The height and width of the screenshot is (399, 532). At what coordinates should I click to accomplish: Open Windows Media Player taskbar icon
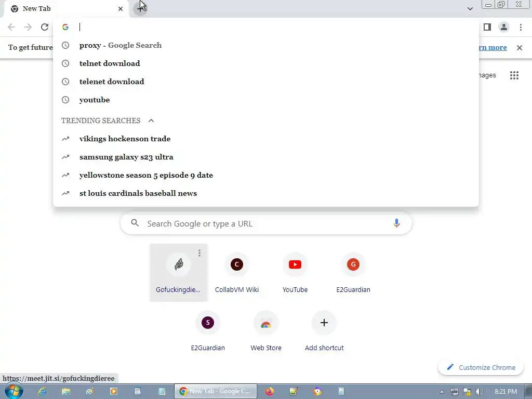[113, 392]
